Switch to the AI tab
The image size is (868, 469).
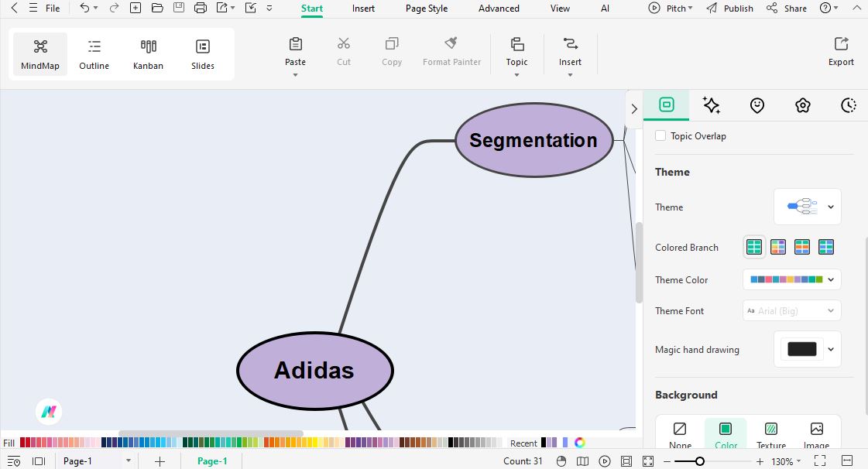point(605,9)
